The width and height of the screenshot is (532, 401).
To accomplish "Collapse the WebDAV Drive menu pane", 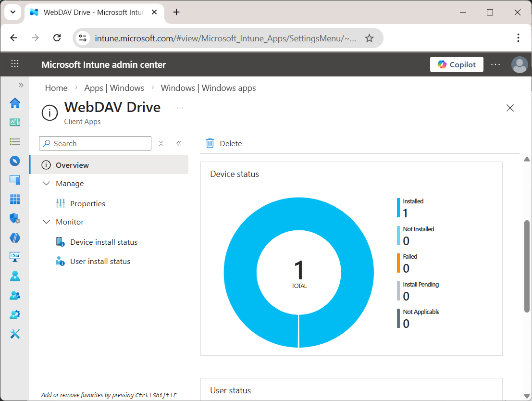I will coord(179,143).
